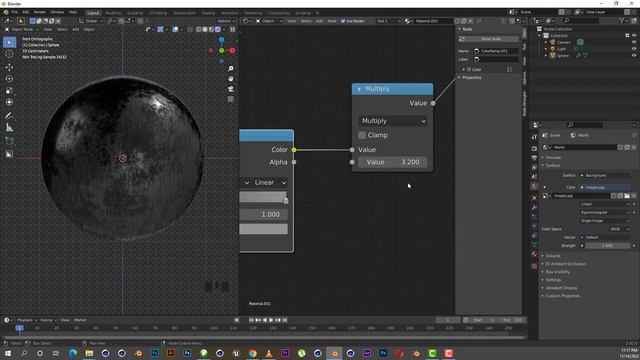Viewport: 640px width, 360px height.
Task: Open World properties tab icon
Action: tap(534, 186)
